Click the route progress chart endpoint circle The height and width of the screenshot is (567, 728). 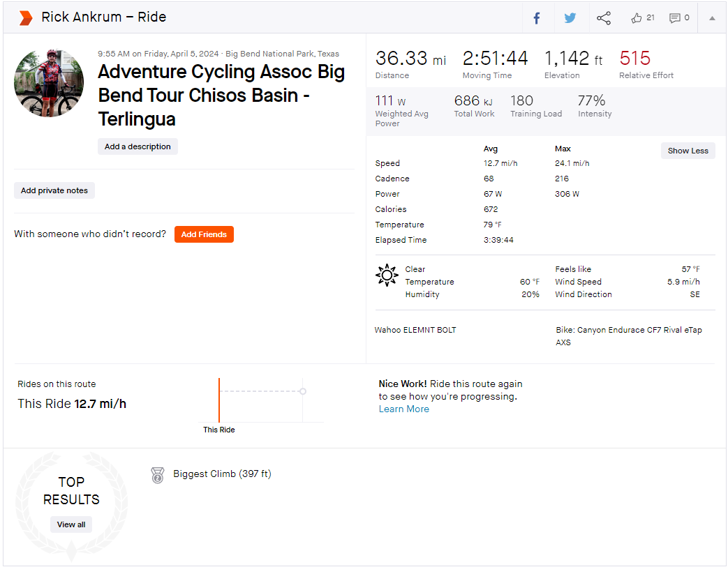coord(303,392)
